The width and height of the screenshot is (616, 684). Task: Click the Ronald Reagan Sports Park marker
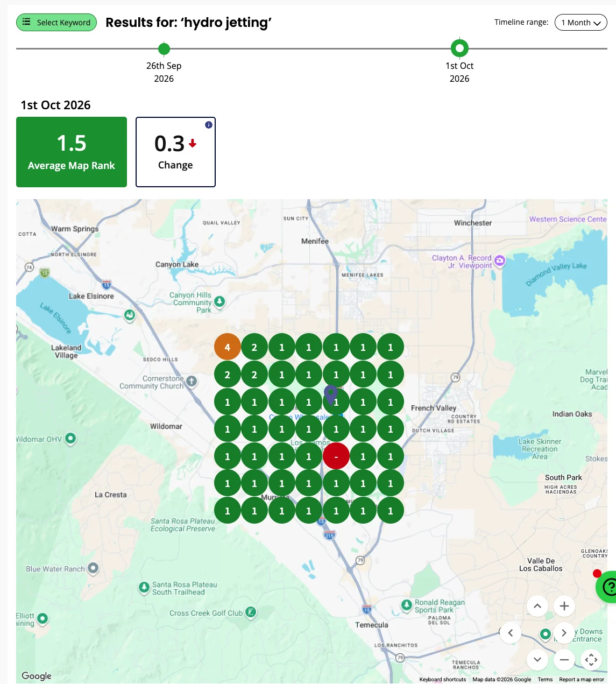tap(407, 605)
